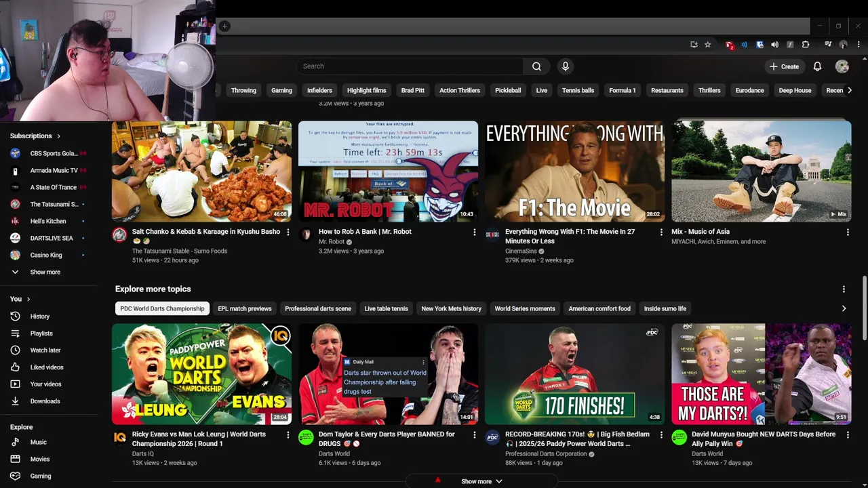Open options for Mix - Music of Asia
This screenshot has width=868, height=488.
click(847, 232)
